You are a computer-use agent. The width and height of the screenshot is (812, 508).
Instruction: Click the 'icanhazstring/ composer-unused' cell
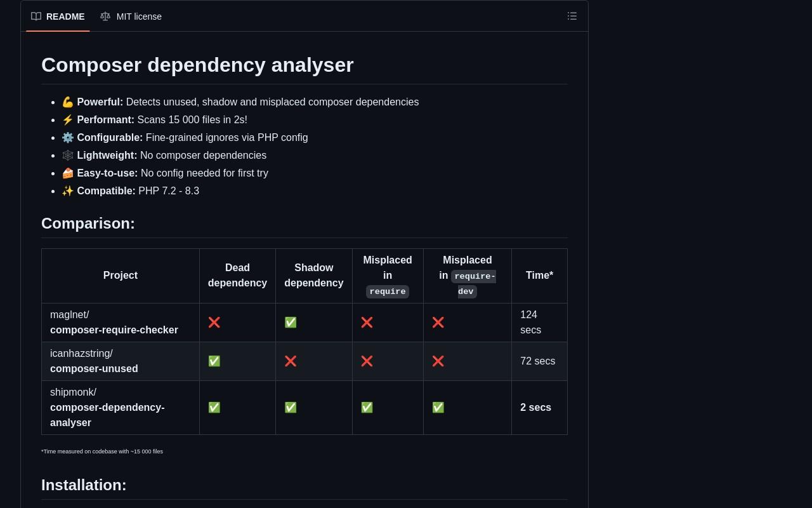pyautogui.click(x=121, y=361)
